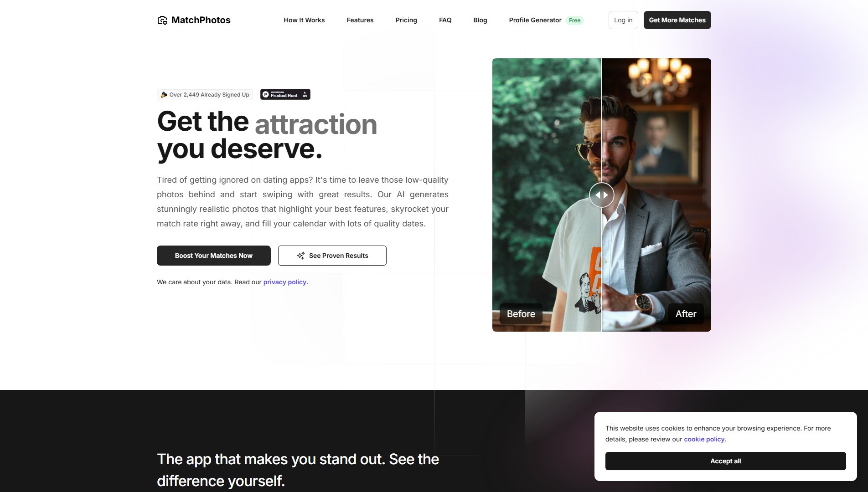
Task: Open See Proven Results
Action: click(x=332, y=256)
